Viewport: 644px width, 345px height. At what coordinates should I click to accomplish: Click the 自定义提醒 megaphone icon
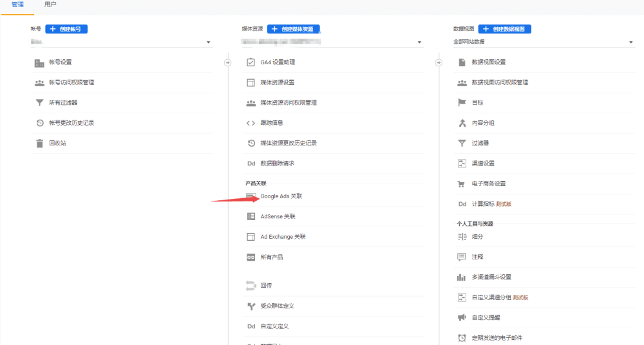pyautogui.click(x=462, y=317)
